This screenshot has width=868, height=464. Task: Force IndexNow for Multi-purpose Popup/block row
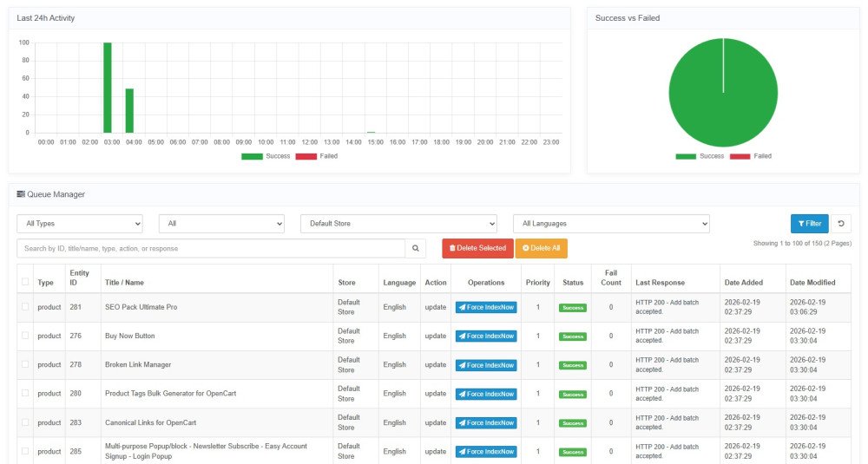pyautogui.click(x=486, y=451)
